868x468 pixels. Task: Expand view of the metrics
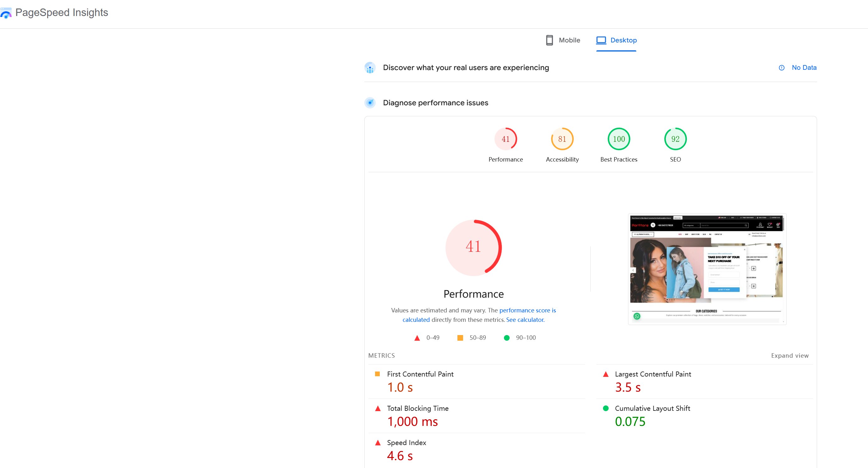(x=789, y=355)
